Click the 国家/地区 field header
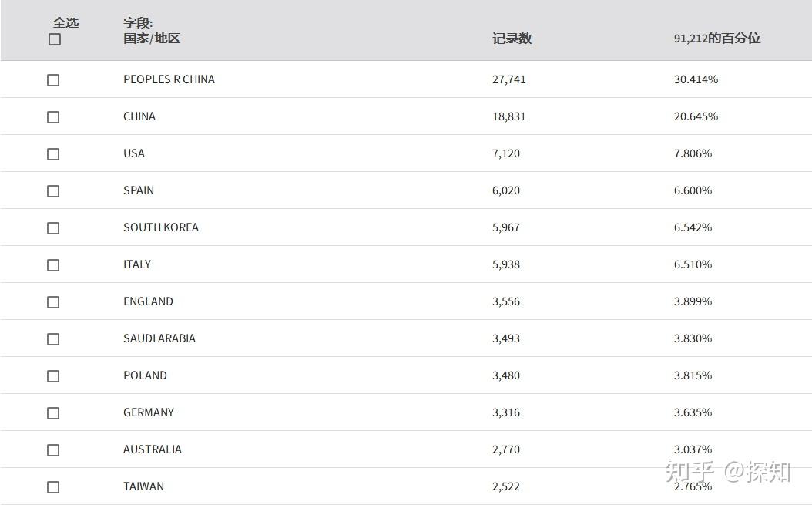This screenshot has width=812, height=505. (x=152, y=39)
